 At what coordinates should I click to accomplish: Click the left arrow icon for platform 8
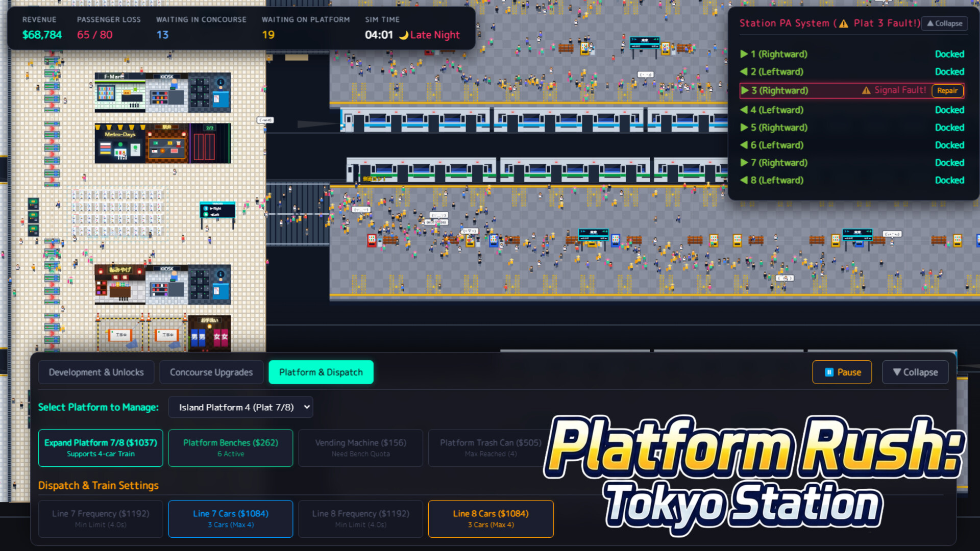[744, 180]
